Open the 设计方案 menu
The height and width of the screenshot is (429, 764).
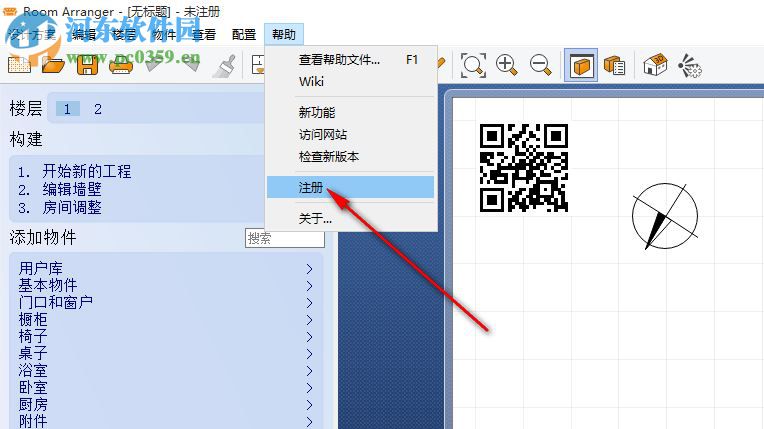(32, 35)
